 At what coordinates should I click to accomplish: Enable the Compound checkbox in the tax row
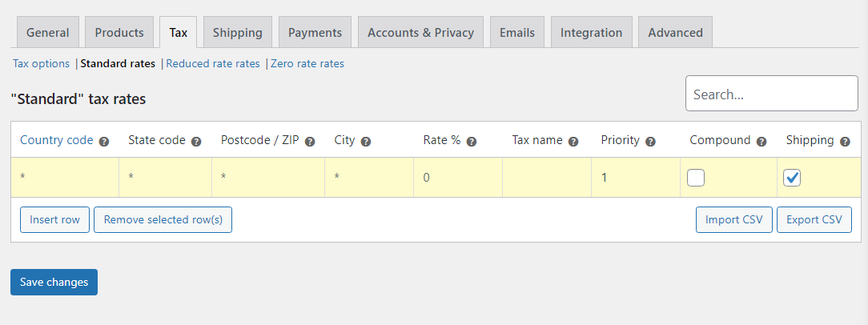tap(696, 178)
